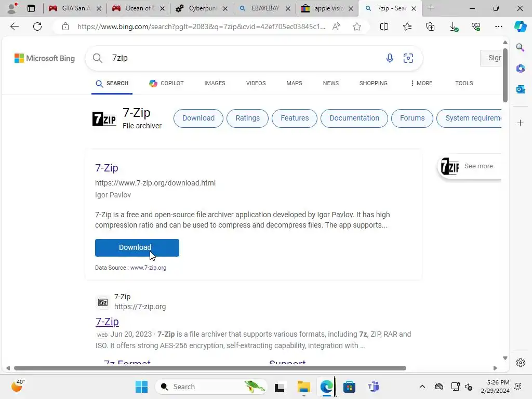Click the browser address bar URL
Image resolution: width=532 pixels, height=399 pixels.
tap(201, 26)
